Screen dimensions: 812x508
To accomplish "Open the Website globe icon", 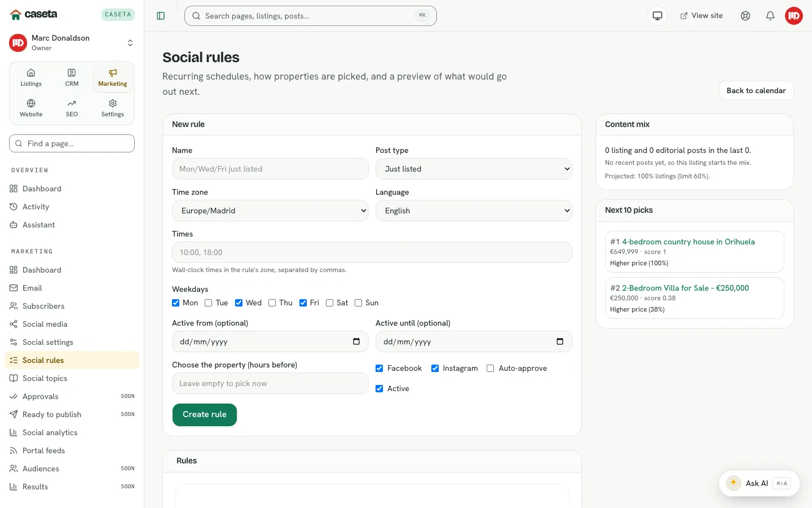I will 31,108.
